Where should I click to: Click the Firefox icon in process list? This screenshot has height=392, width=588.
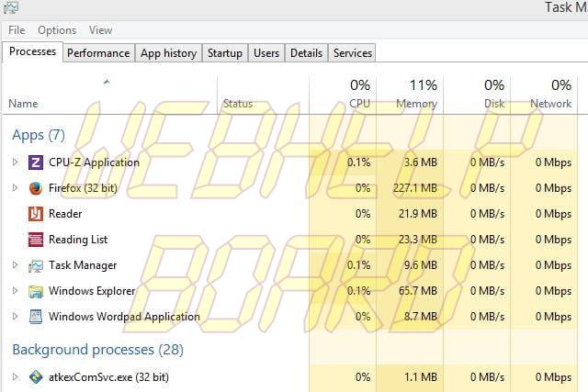coord(36,188)
